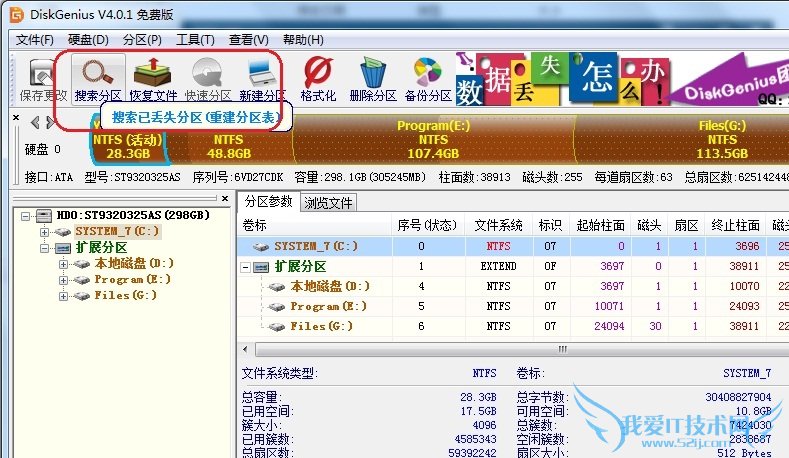Click the DiskGenius app logo in title bar
This screenshot has width=789, height=458.
click(17, 15)
